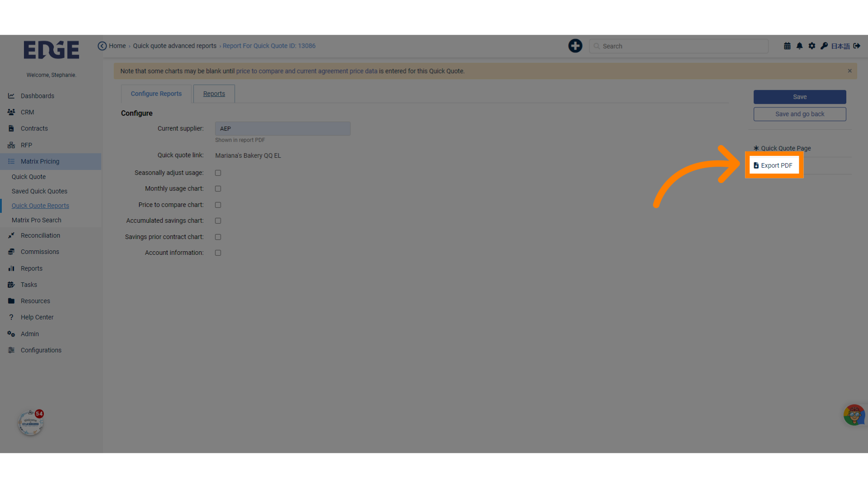Viewport: 868px width, 488px height.
Task: Open Quick Quote Reports menu item
Action: (40, 206)
